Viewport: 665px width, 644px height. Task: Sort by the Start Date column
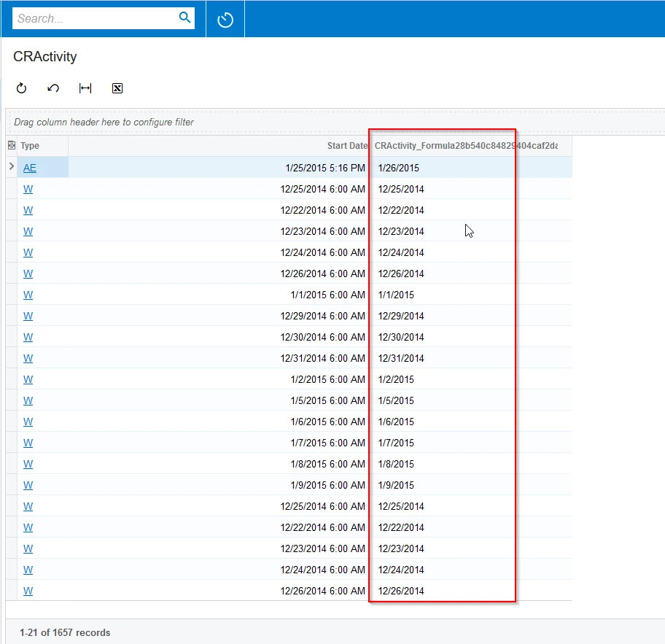tap(347, 145)
